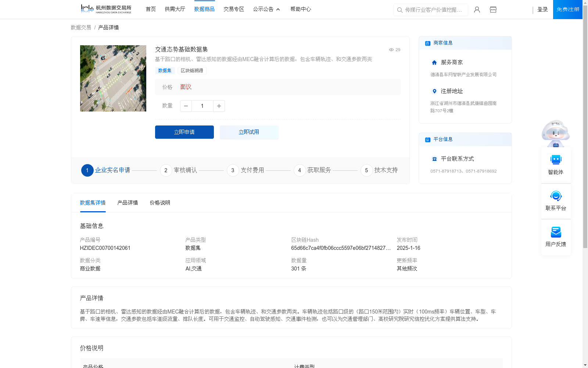Click update frequency value 其他频次
The width and height of the screenshot is (588, 368).
(407, 269)
